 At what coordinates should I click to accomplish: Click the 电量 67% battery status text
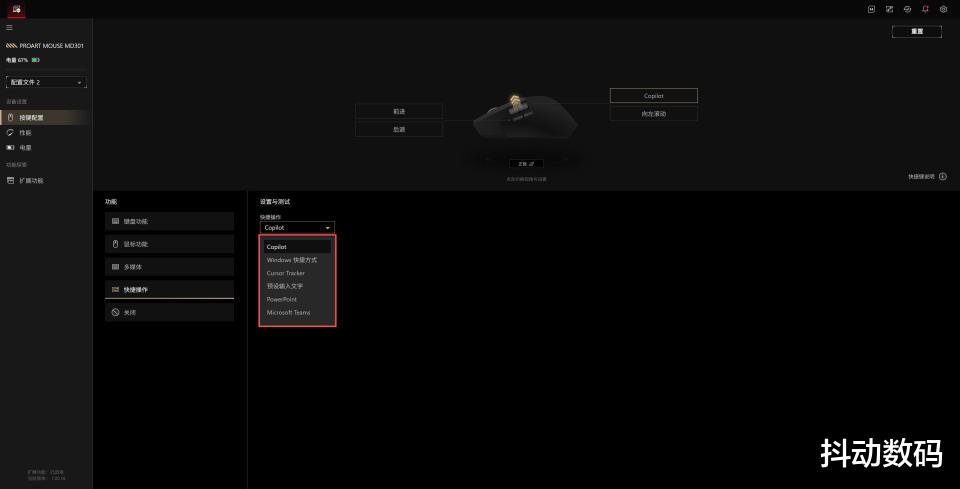click(17, 60)
